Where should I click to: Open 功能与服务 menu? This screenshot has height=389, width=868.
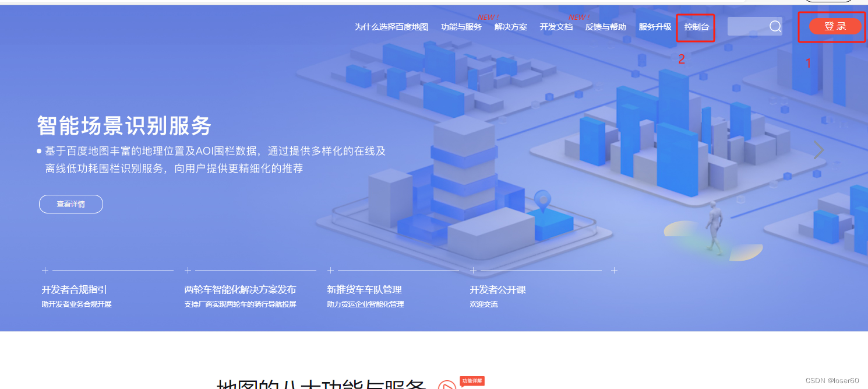(x=461, y=27)
